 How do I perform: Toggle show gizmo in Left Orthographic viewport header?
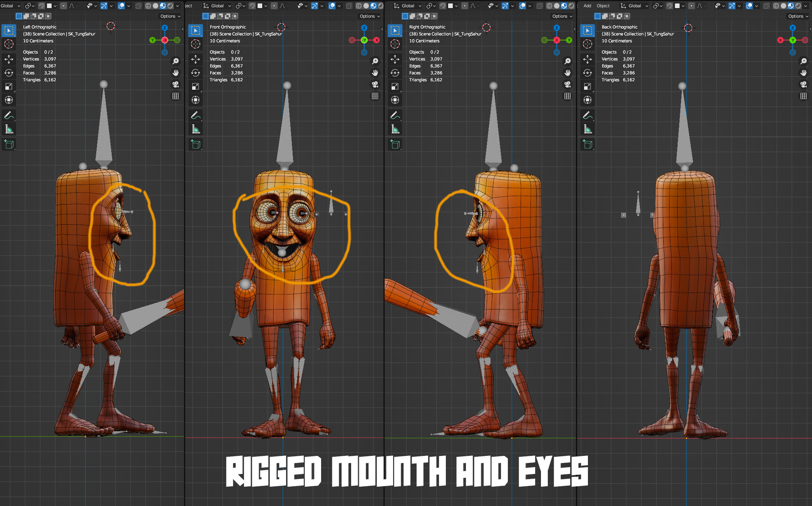(104, 6)
